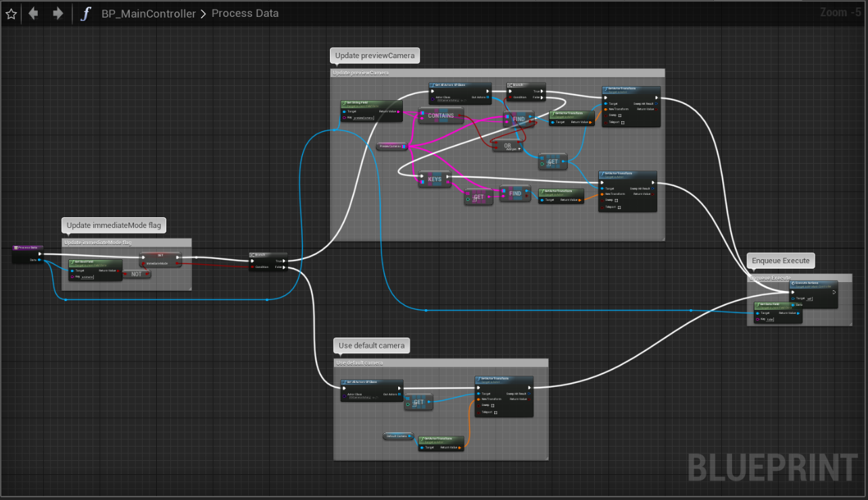
Task: Select Get All Actors Of Class in default camera group
Action: tap(372, 390)
